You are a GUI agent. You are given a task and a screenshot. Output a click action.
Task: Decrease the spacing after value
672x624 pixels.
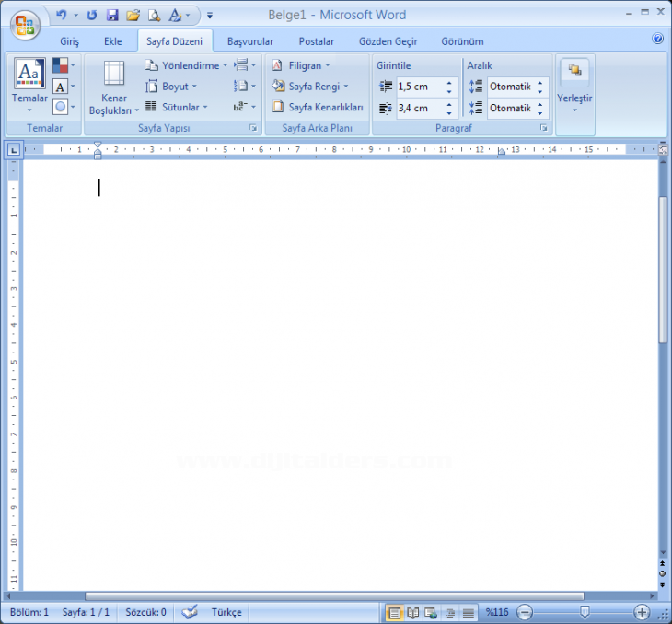click(540, 112)
